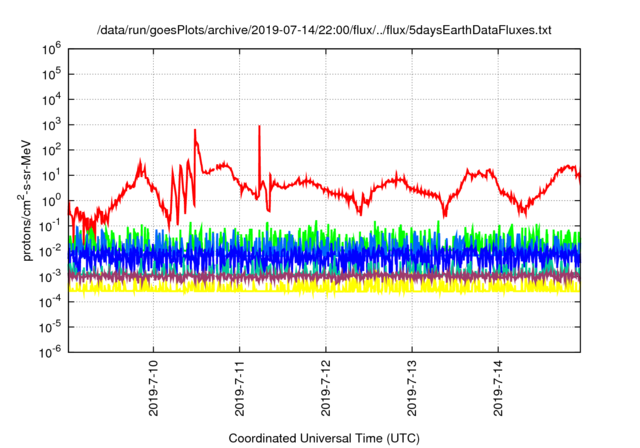Image resolution: width=640 pixels, height=448 pixels.
Task: Click the y-axis label 10^4
Action: coord(51,100)
